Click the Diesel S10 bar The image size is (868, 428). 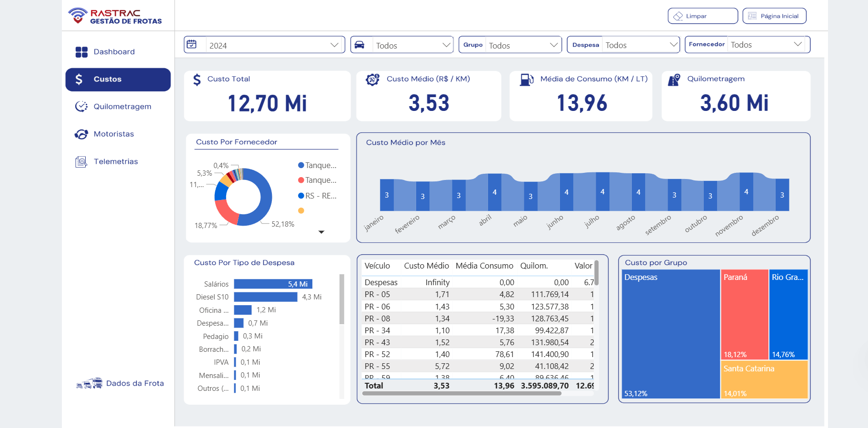(266, 297)
